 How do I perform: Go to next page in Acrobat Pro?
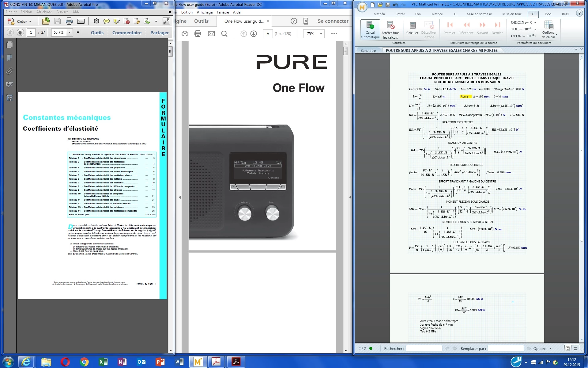coord(20,33)
